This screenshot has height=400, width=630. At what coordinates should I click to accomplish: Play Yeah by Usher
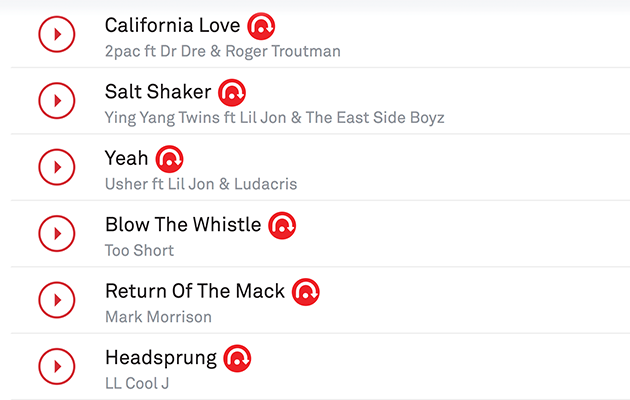click(x=57, y=167)
